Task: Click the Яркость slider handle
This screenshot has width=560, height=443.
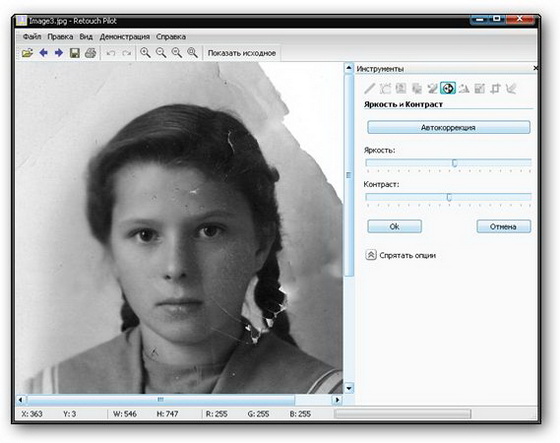Action: click(454, 163)
